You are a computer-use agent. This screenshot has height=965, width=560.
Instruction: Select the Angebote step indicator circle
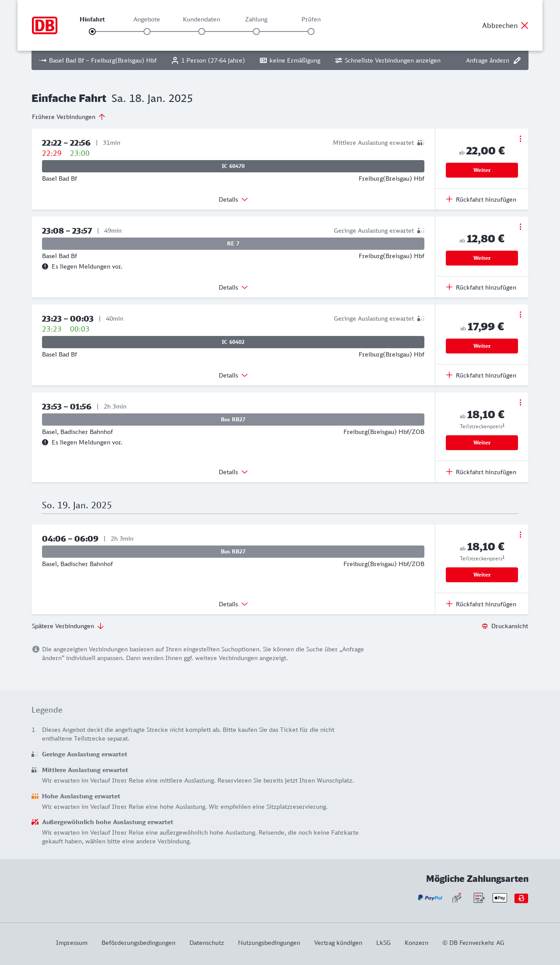point(147,31)
